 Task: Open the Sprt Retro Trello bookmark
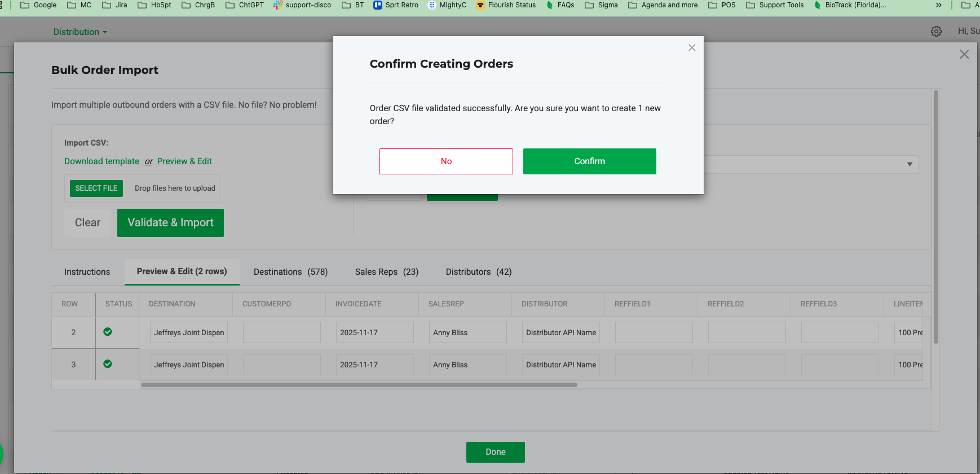coord(396,5)
